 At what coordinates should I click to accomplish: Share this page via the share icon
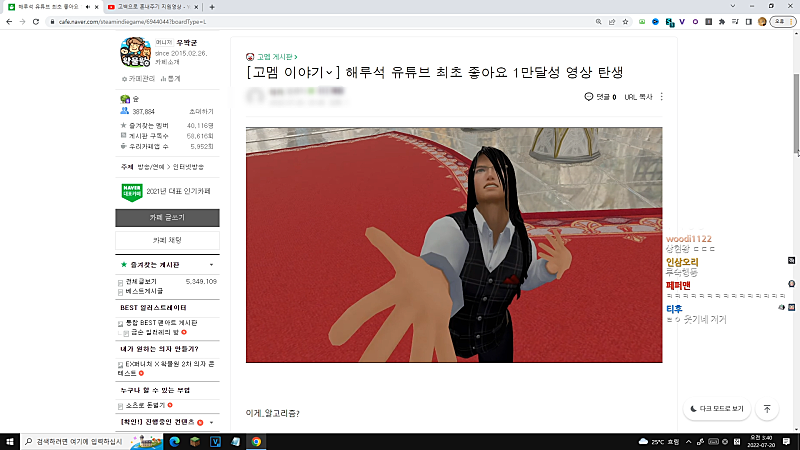(x=612, y=22)
